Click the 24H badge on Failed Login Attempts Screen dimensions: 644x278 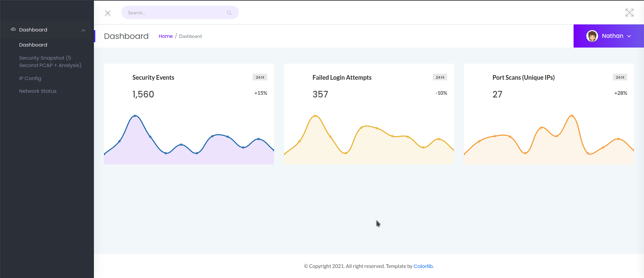(440, 77)
